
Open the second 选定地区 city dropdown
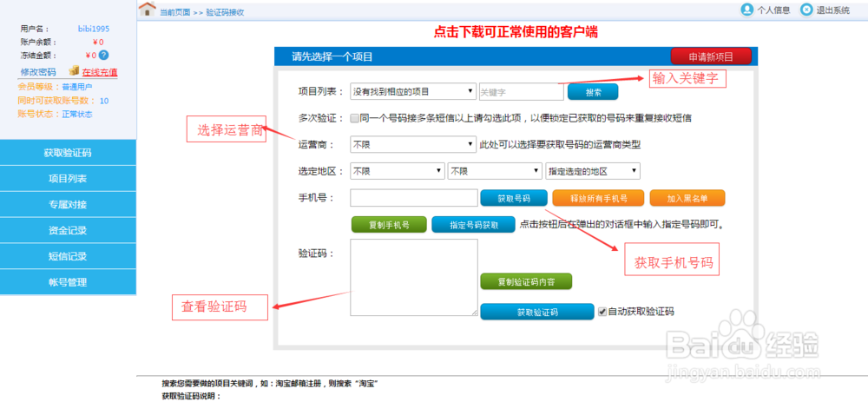(x=495, y=171)
